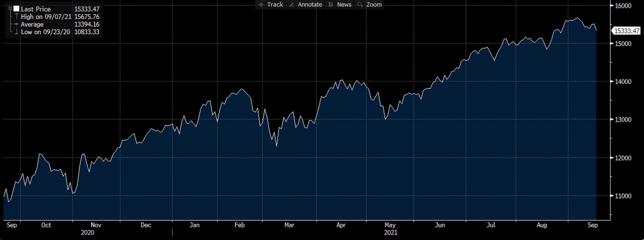Select the Annotate pencil icon
The image size is (644, 240).
(292, 4)
